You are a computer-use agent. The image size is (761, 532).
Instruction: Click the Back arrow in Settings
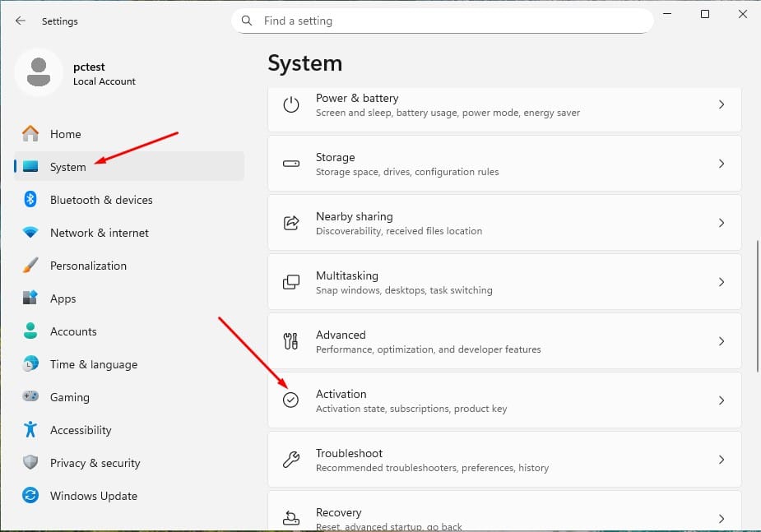tap(21, 21)
